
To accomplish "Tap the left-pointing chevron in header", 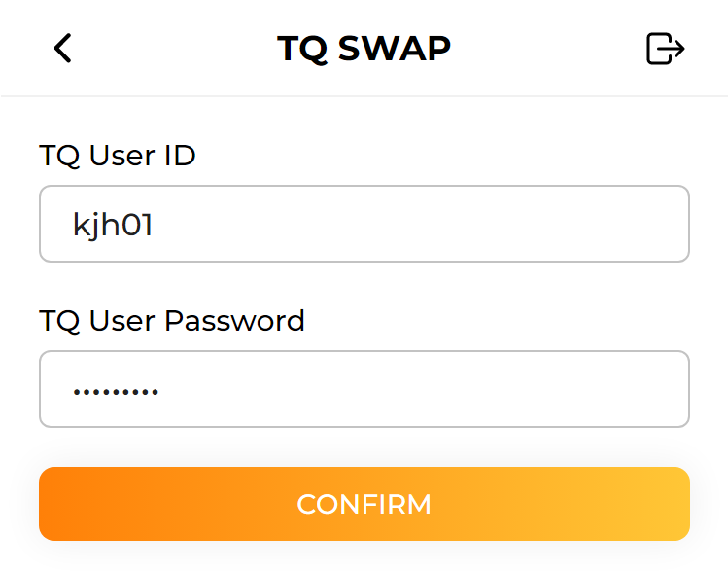I will [x=63, y=48].
